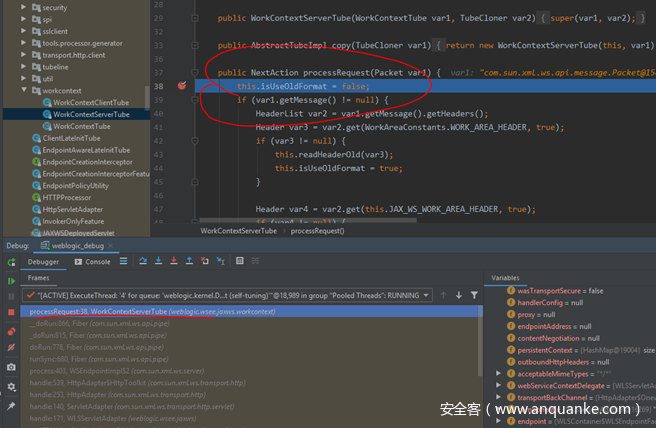The image size is (656, 428).
Task: Open WorkContextClientTube in project tree
Action: 90,102
